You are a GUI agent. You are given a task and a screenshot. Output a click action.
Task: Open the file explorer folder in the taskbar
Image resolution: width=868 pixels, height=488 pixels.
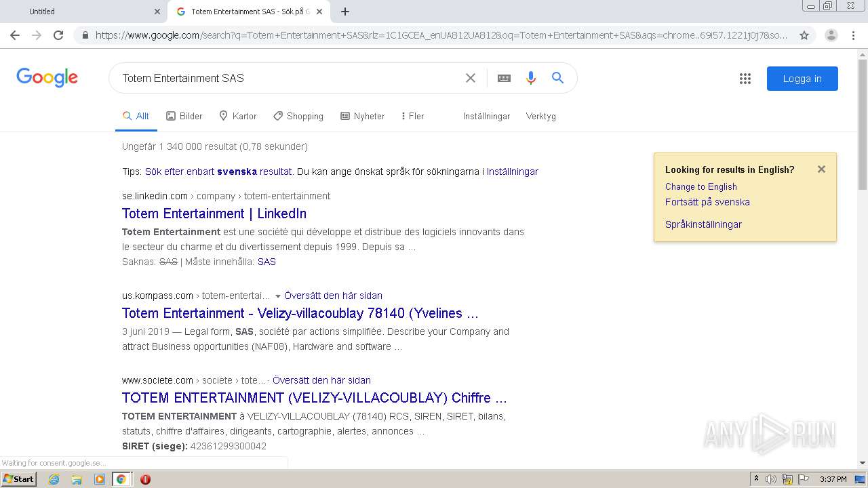tap(77, 479)
